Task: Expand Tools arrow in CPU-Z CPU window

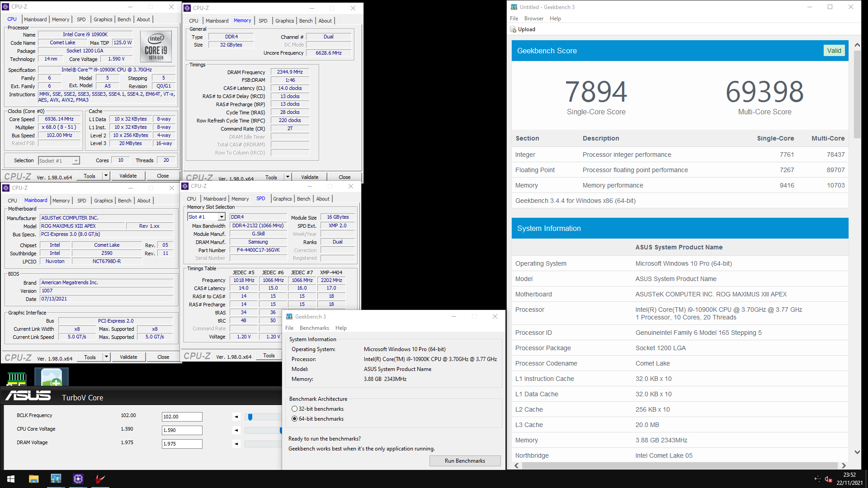Action: [106, 176]
